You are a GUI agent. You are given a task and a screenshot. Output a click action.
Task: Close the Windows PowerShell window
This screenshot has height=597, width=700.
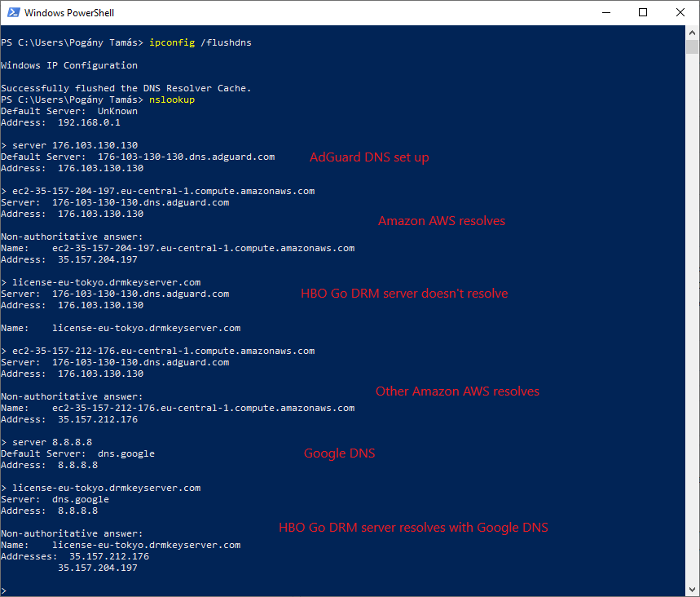pyautogui.click(x=680, y=12)
